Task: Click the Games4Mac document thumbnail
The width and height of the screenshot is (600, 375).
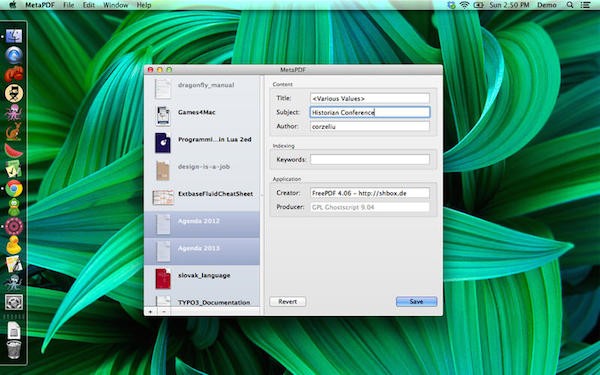Action: pyautogui.click(x=163, y=116)
